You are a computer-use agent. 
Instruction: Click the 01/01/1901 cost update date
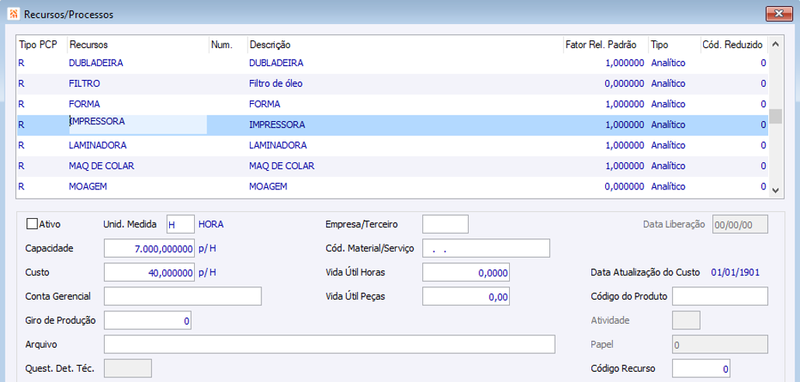tap(735, 272)
